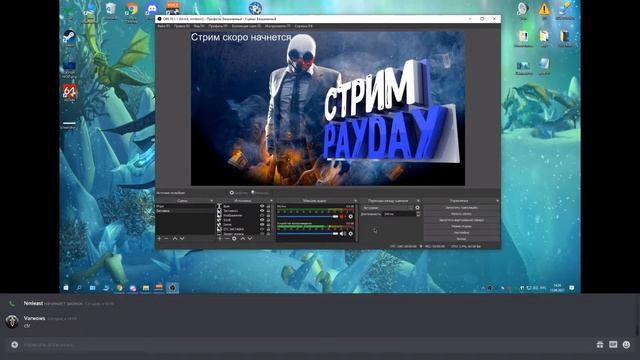640x360 pixels.
Task: Enable Режим студии
Action: (x=461, y=226)
